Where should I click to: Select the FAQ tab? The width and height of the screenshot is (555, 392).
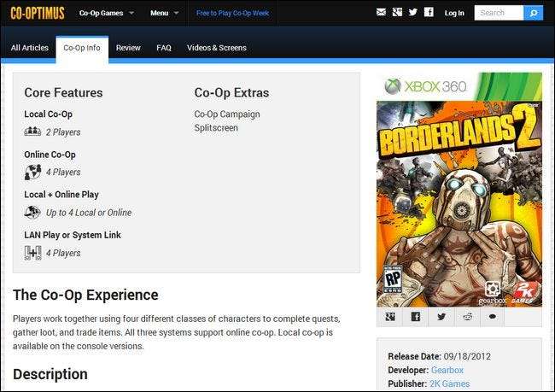pyautogui.click(x=164, y=48)
